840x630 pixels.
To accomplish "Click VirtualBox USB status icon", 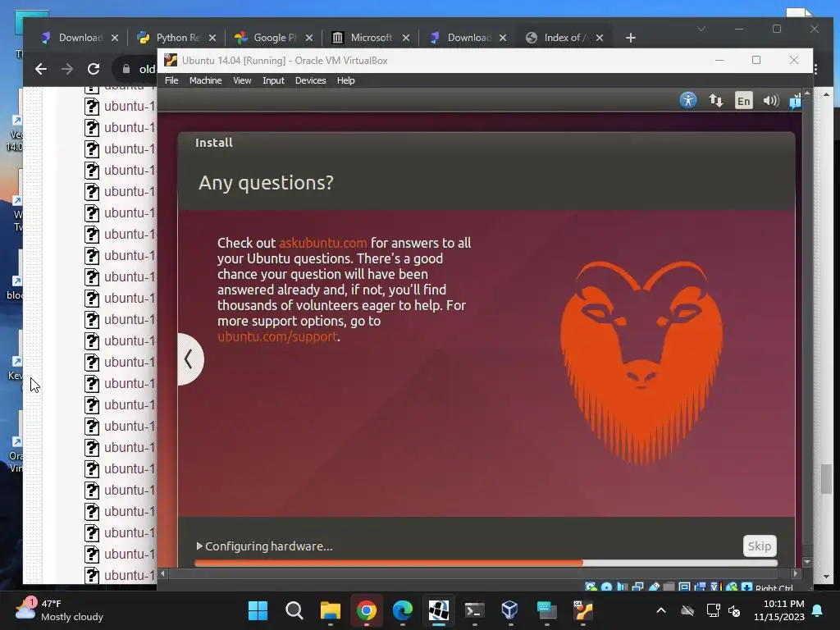I will pyautogui.click(x=654, y=587).
